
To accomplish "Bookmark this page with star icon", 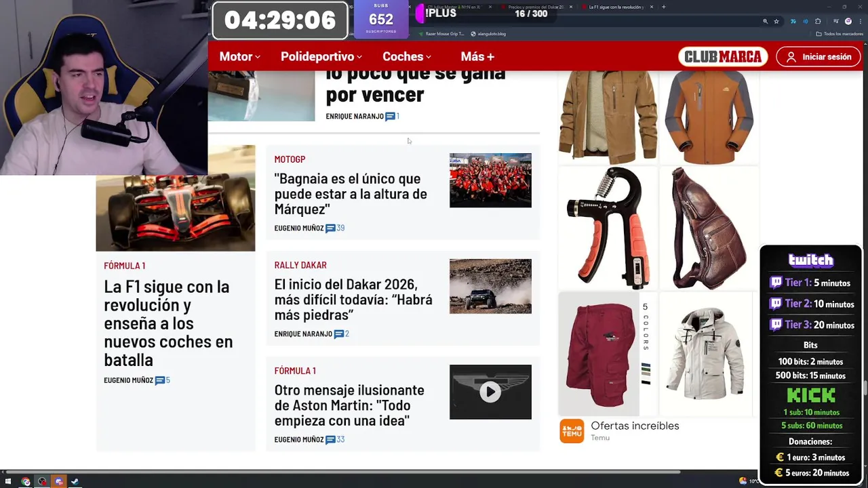I will [x=776, y=21].
